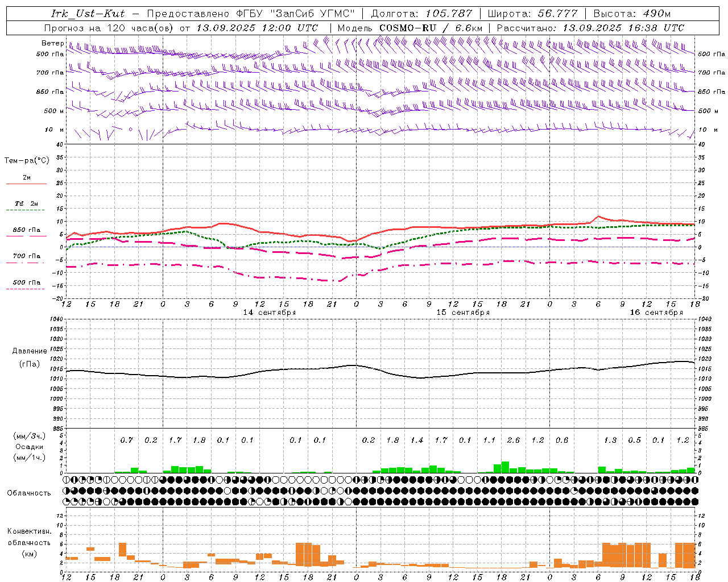Click the Td 2м dew point legend label
This screenshot has width=728, height=582.
(26, 203)
